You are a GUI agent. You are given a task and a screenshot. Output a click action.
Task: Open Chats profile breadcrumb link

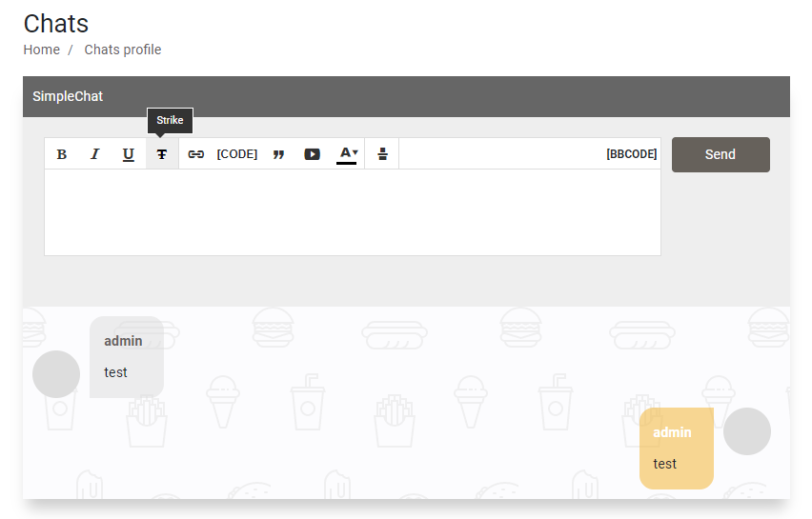[123, 50]
